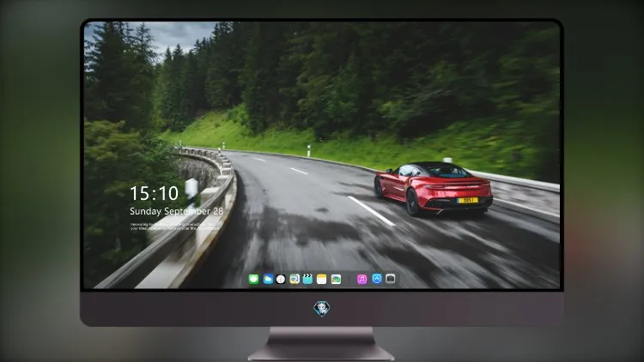Open the green Messages app in the dock
The image size is (644, 362).
[x=253, y=279]
